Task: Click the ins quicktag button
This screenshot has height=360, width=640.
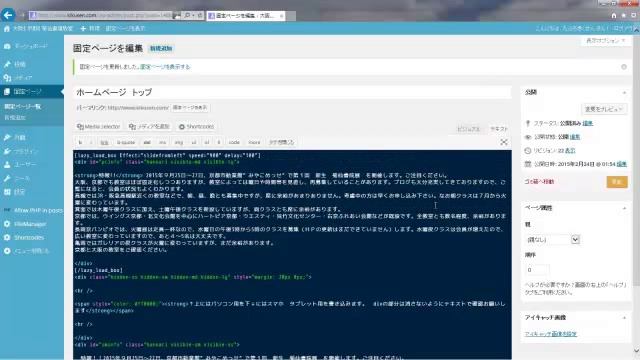Action: point(162,142)
